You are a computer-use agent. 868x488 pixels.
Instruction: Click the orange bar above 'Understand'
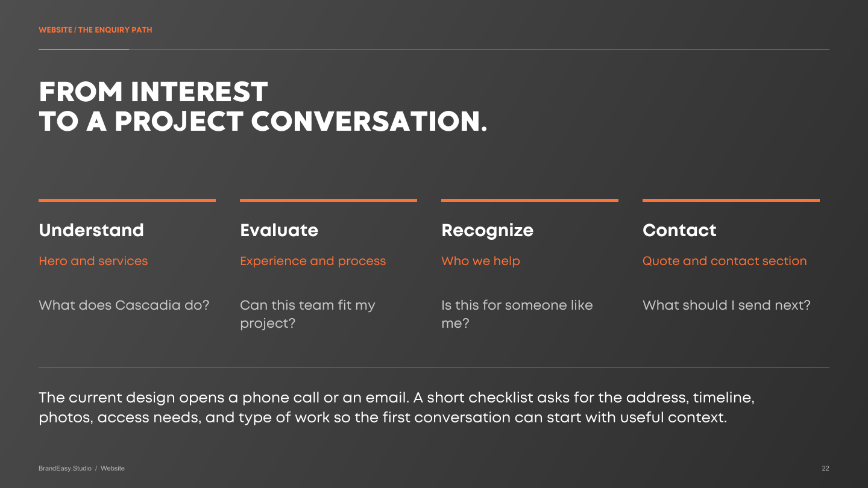click(127, 200)
